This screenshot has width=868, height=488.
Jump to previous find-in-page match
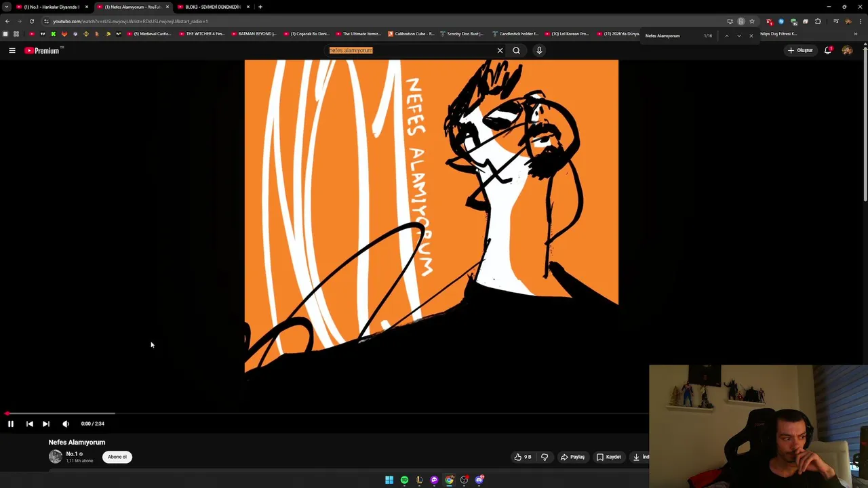[726, 35]
